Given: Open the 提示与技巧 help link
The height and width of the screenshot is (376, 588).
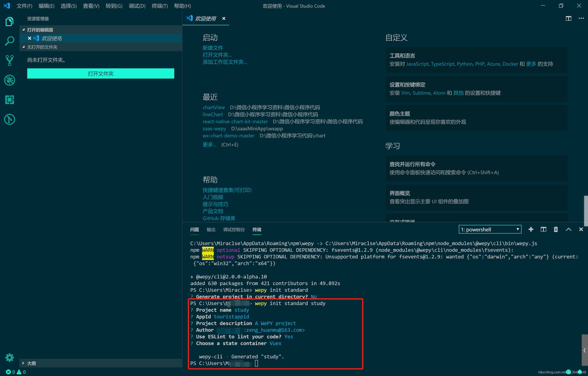Looking at the screenshot, I should click(215, 204).
